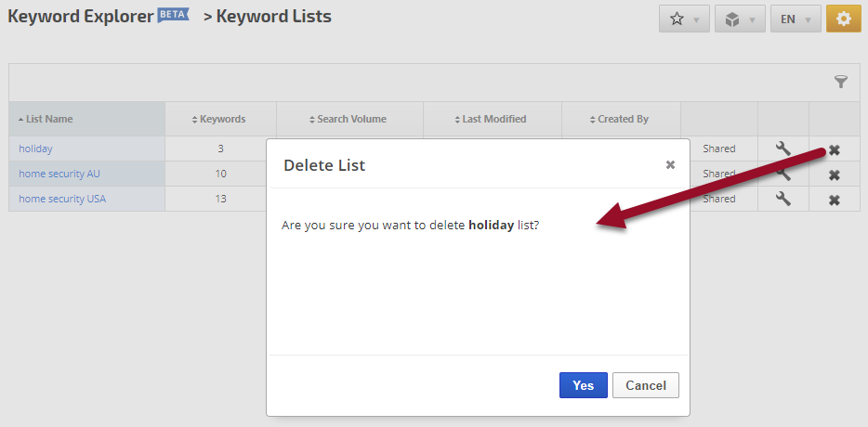
Task: Click the filter funnel icon
Action: point(841,83)
